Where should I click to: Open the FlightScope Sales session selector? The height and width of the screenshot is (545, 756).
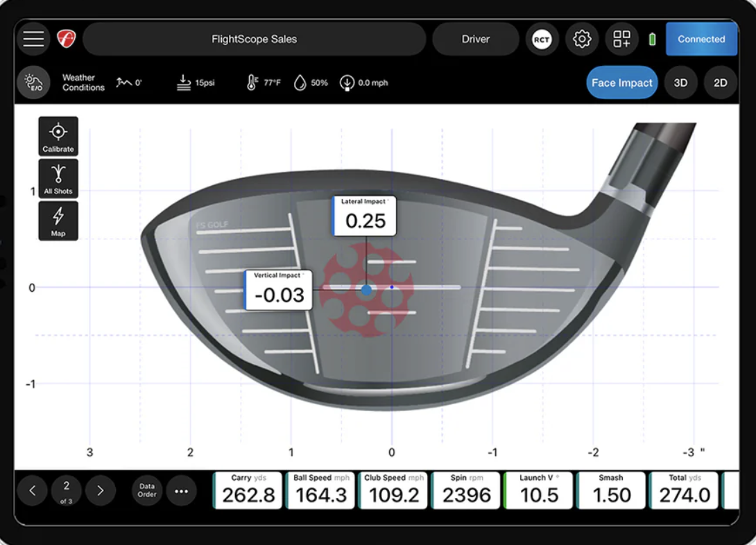coord(254,40)
